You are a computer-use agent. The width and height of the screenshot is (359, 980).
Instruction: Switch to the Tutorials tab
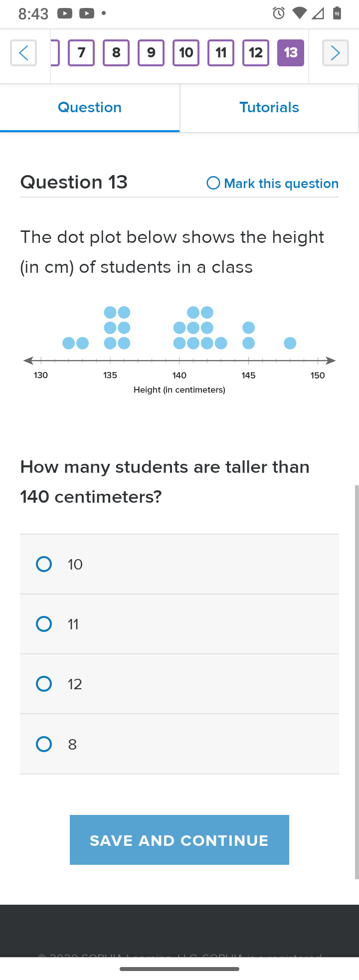[x=269, y=108]
